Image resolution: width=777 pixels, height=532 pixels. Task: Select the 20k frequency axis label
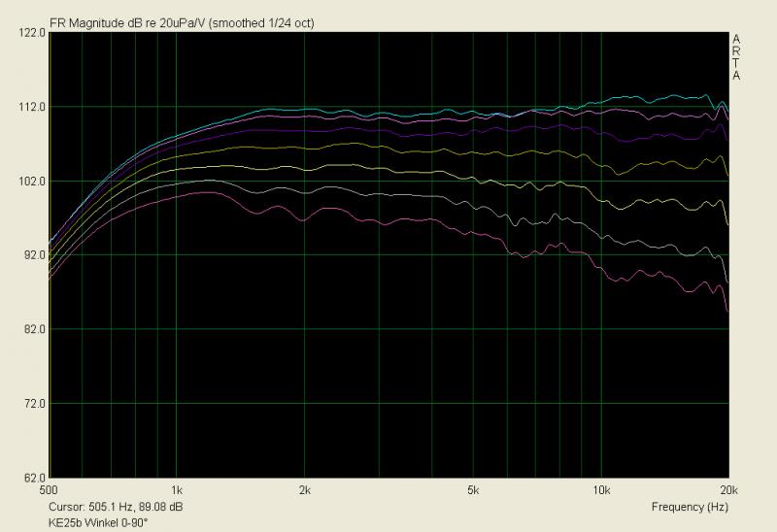tap(729, 490)
